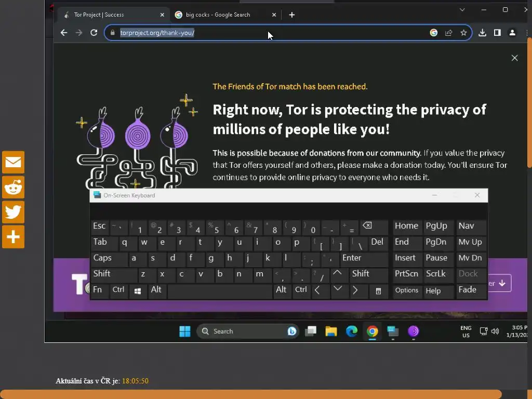This screenshot has width=532, height=399.
Task: Click the Enter key
Action: pyautogui.click(x=364, y=259)
